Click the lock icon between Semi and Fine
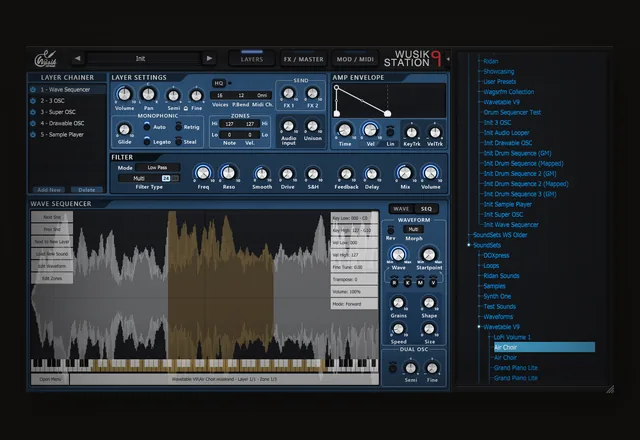This screenshot has height=440, width=640. pyautogui.click(x=186, y=108)
